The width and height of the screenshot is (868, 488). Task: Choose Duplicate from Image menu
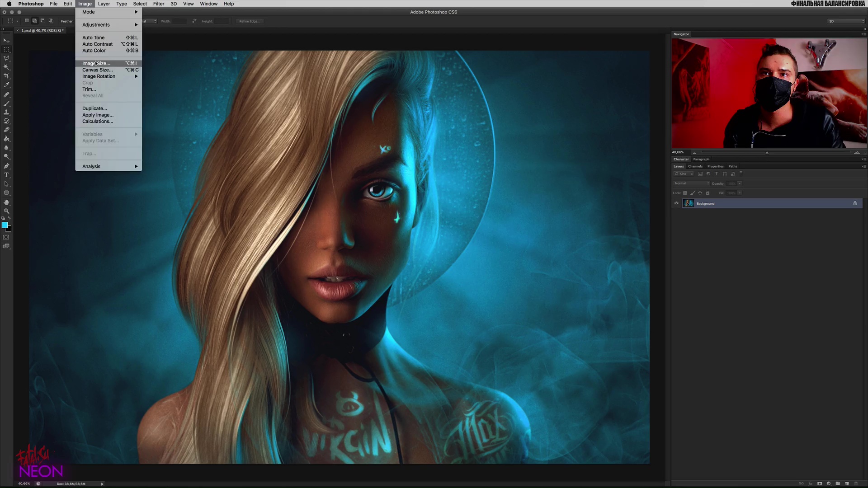(x=108, y=109)
